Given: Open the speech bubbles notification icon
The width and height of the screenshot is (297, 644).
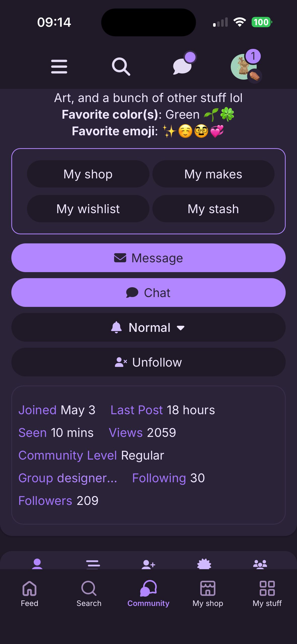Looking at the screenshot, I should coord(183,66).
